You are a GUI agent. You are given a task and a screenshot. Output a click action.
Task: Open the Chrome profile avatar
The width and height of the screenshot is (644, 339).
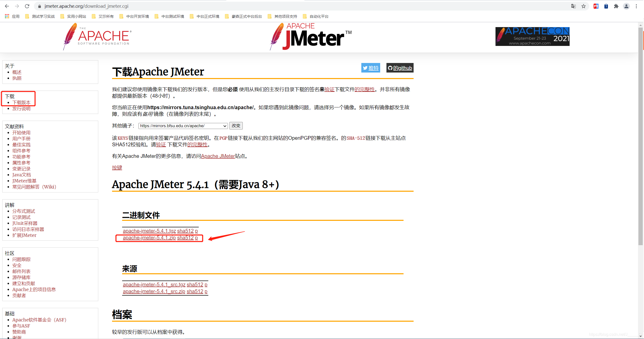(626, 6)
